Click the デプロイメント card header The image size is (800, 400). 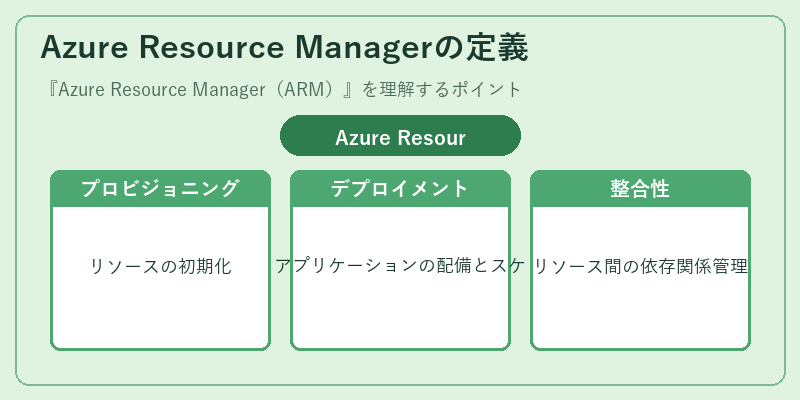pos(401,188)
